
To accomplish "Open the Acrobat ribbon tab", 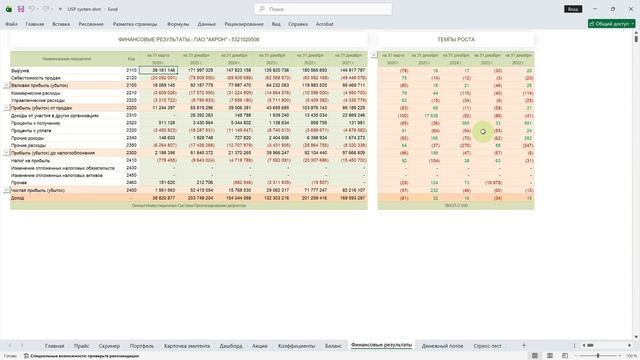I will pos(324,24).
